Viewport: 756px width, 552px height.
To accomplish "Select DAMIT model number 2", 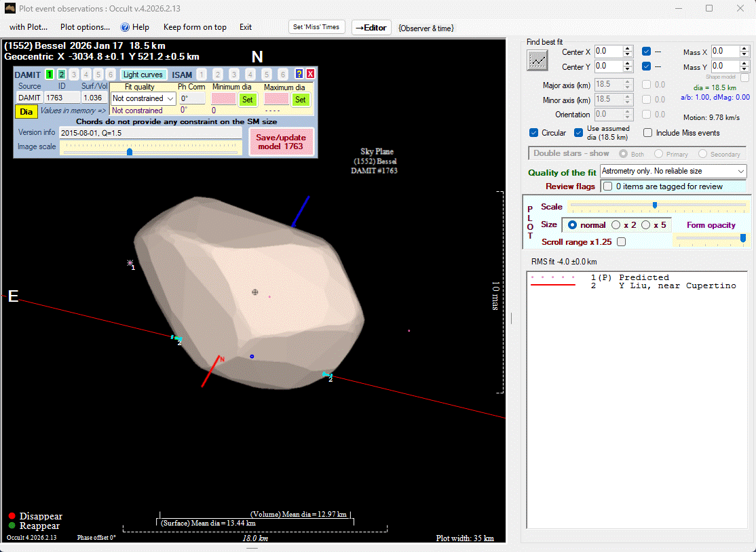I will click(62, 75).
